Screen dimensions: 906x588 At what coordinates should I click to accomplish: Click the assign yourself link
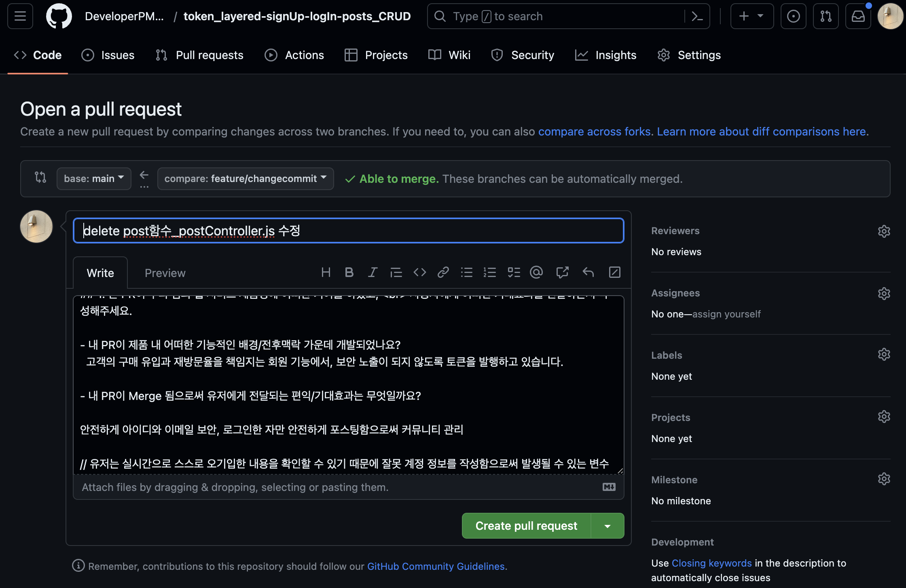click(726, 314)
